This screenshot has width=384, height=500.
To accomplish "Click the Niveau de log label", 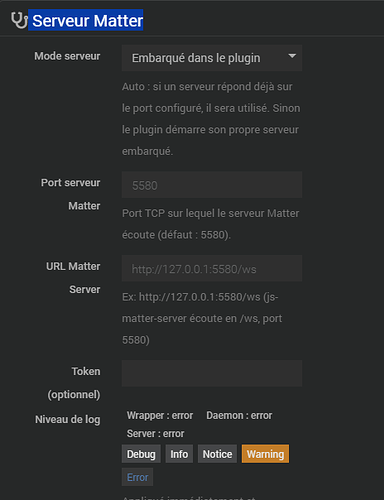I will (x=68, y=419).
